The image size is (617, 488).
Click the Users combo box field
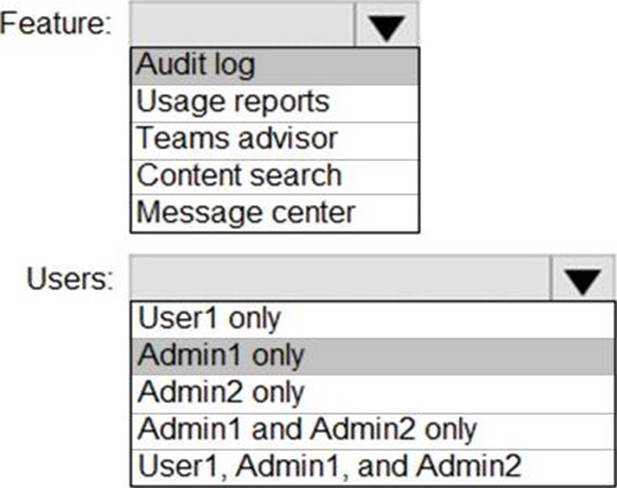[x=340, y=279]
